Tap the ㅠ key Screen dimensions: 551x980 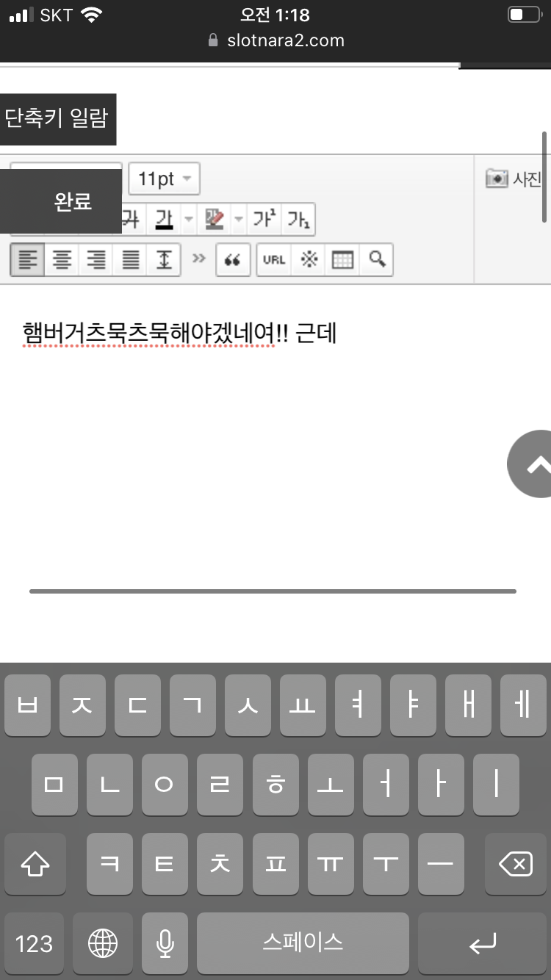tap(331, 864)
